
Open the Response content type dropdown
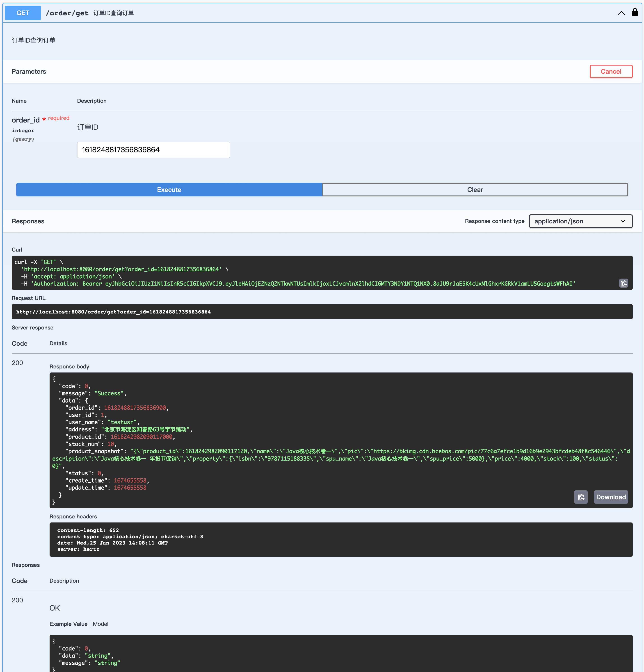point(580,221)
